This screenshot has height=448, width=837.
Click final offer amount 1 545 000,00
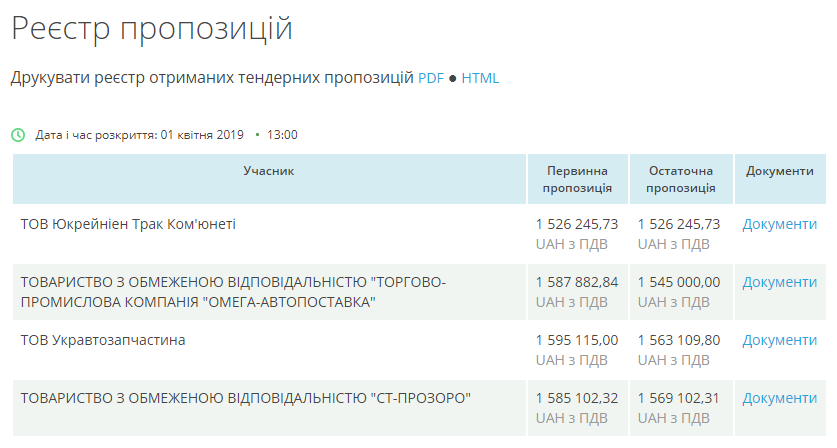coord(679,283)
